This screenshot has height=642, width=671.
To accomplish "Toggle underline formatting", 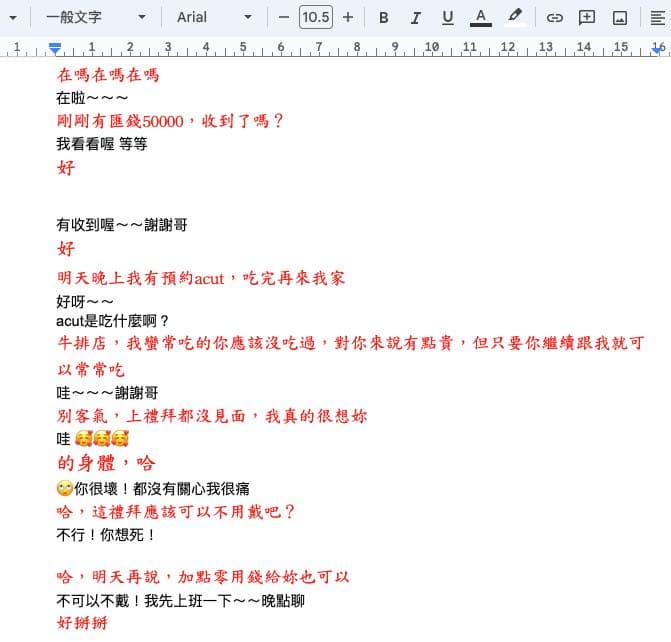I will click(x=448, y=18).
